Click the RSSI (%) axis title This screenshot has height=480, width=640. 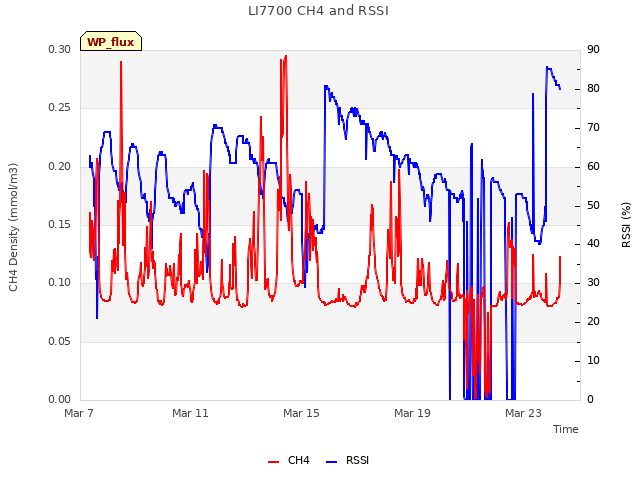(626, 225)
